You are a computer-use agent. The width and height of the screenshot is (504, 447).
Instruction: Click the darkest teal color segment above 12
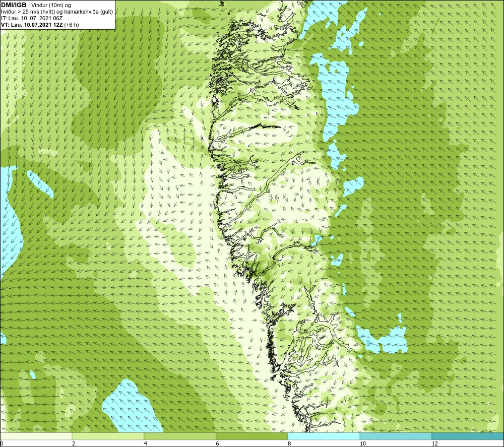pyautogui.click(x=468, y=436)
